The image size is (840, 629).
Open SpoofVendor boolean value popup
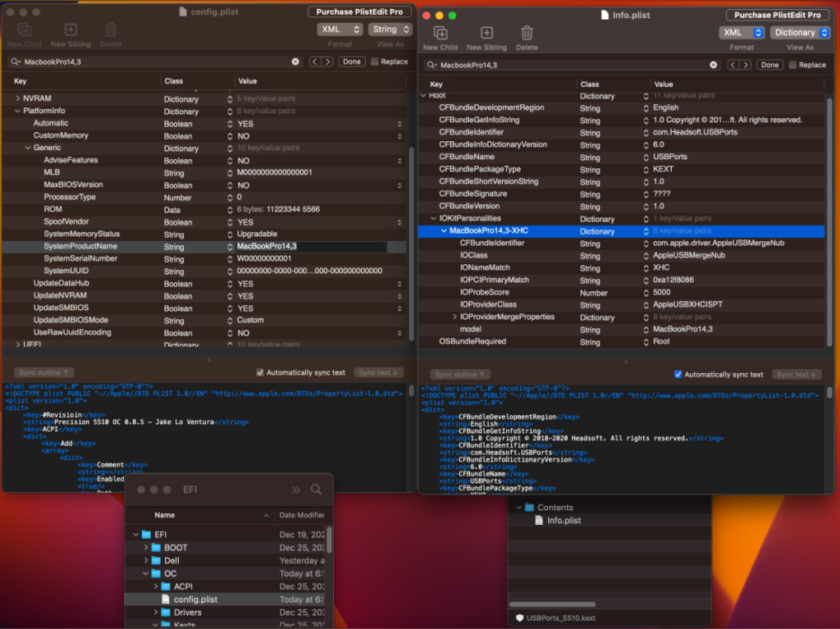[399, 222]
